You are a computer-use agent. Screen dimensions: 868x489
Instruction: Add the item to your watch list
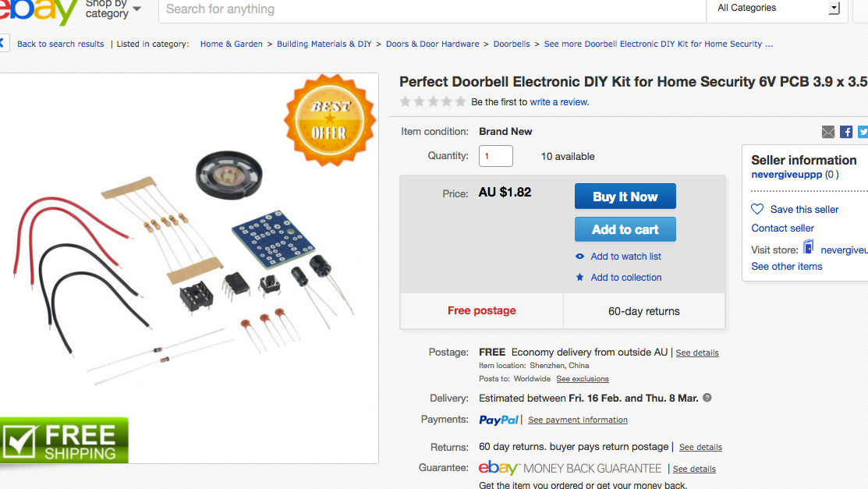[626, 256]
